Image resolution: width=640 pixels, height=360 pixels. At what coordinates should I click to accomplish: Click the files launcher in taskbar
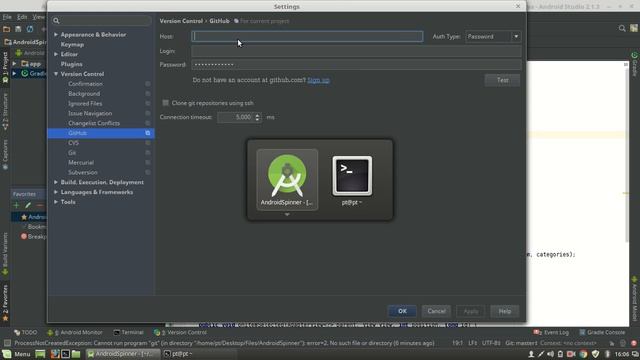click(76, 354)
